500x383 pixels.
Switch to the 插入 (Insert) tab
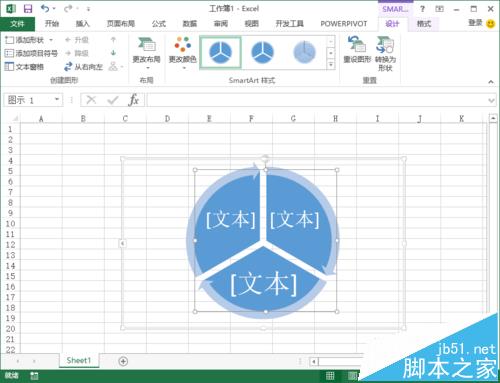[x=83, y=24]
